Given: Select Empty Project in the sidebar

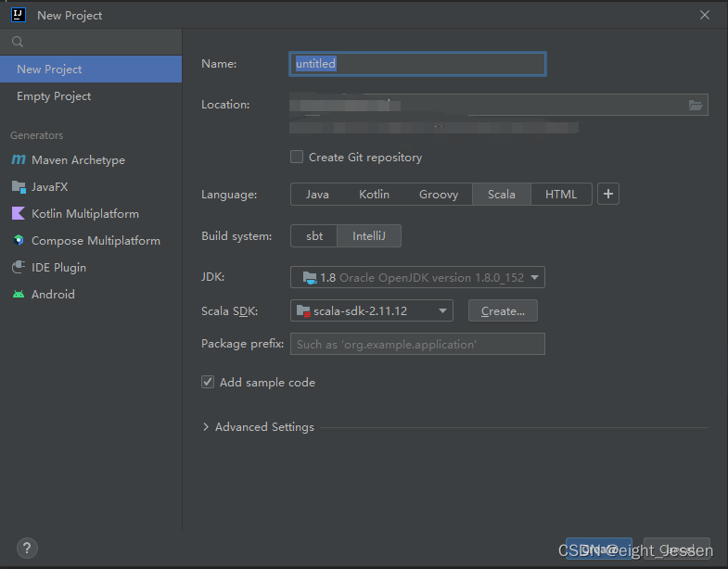Looking at the screenshot, I should 54,96.
